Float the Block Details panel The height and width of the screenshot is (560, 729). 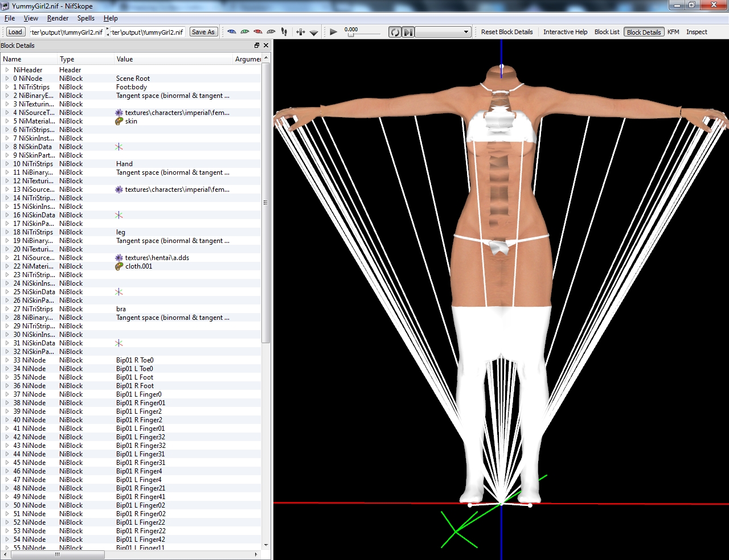(x=257, y=46)
